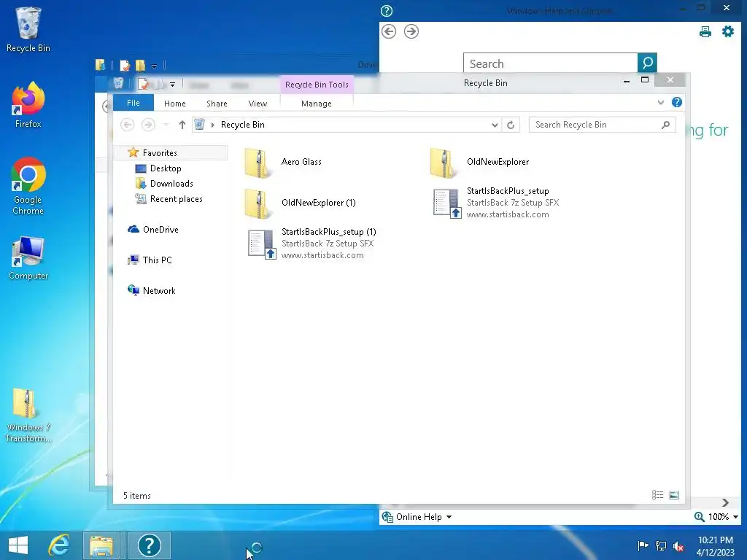This screenshot has width=747, height=560.
Task: Select the Aero Glass zip folder
Action: pyautogui.click(x=284, y=163)
